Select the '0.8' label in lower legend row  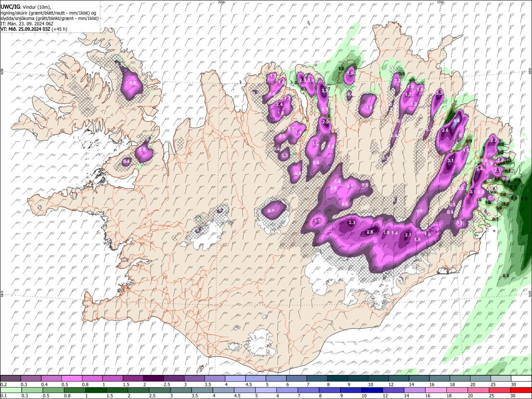tap(67, 396)
